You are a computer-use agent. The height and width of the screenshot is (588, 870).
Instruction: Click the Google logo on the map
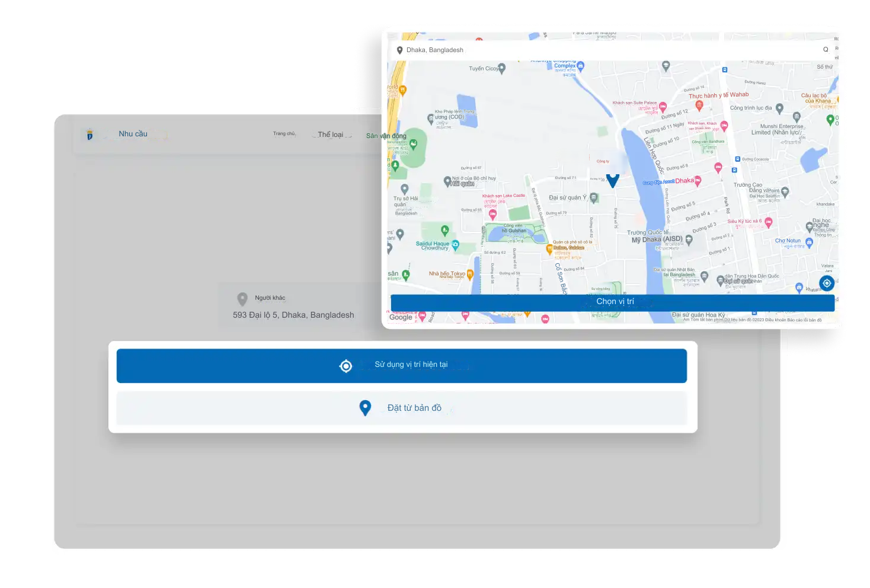(x=401, y=317)
